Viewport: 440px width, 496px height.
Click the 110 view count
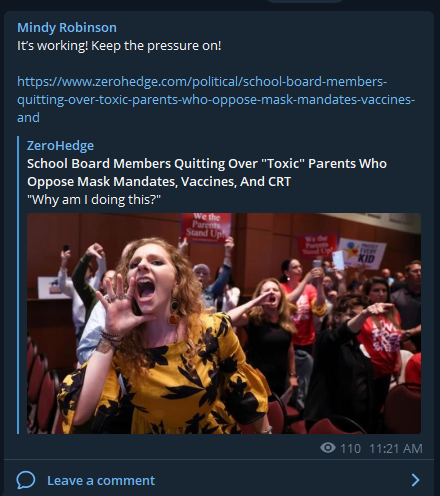point(350,448)
